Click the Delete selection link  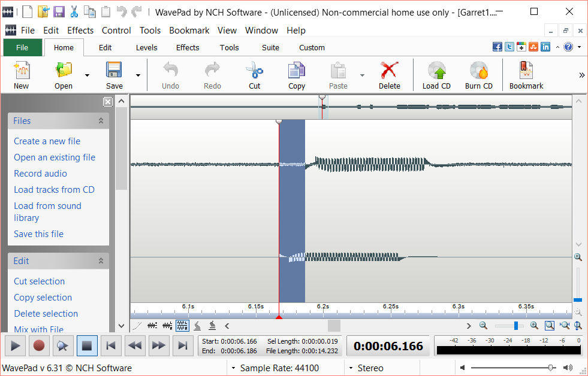click(46, 314)
